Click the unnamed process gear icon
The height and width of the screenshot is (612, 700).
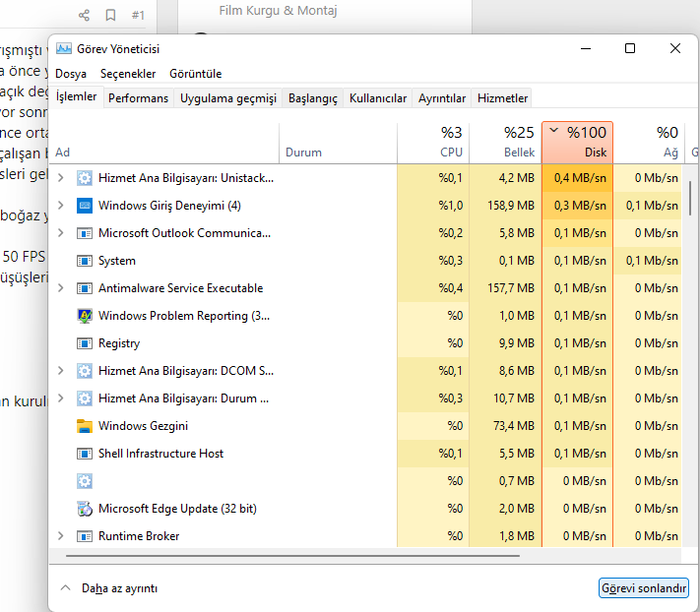[x=85, y=481]
